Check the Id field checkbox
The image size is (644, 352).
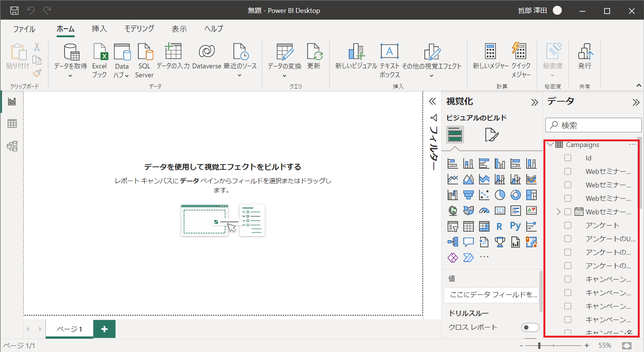568,158
